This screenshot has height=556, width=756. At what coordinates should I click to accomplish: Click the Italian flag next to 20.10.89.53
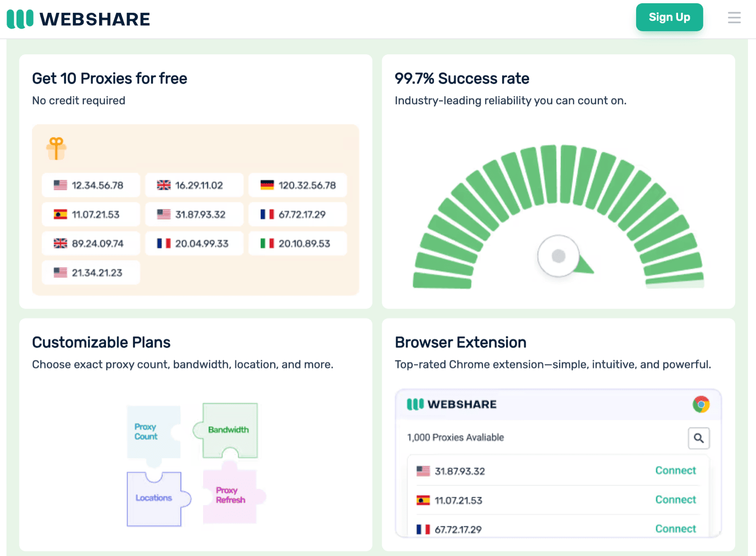[267, 243]
